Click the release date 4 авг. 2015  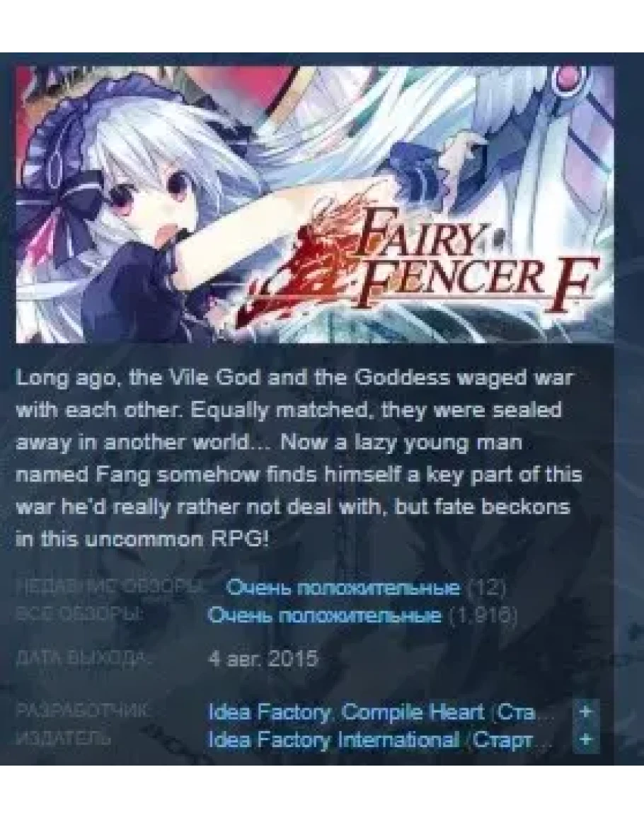pos(263,659)
